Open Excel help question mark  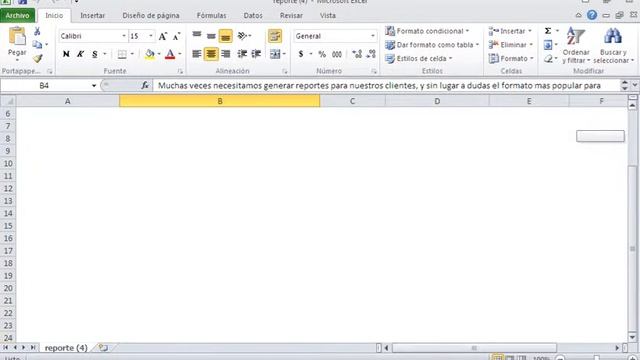[592, 16]
